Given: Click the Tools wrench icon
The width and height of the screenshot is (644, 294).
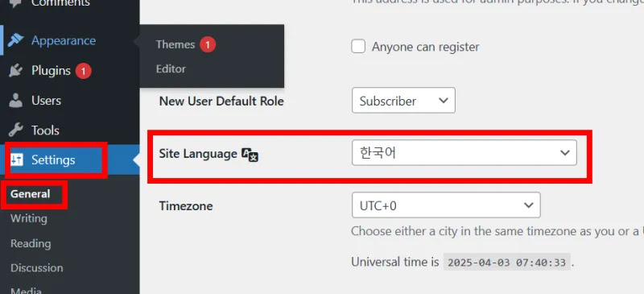Looking at the screenshot, I should (15, 130).
